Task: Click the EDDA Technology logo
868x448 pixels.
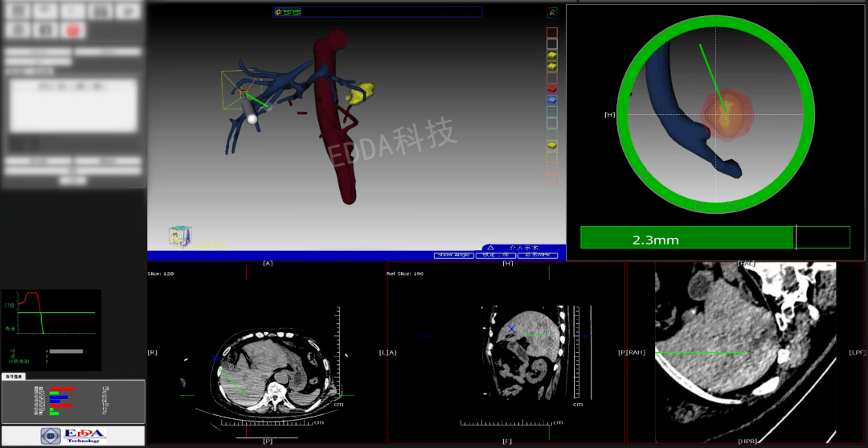Action: (x=73, y=436)
